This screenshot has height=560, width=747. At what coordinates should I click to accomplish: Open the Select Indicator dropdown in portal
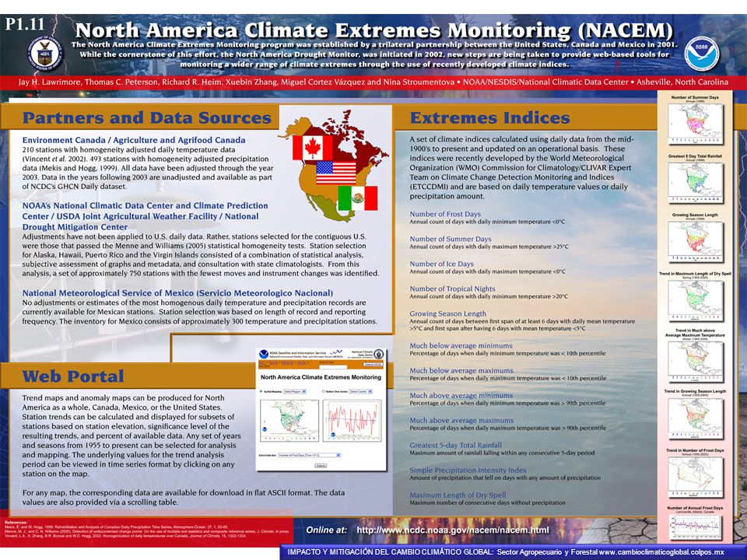point(309,455)
